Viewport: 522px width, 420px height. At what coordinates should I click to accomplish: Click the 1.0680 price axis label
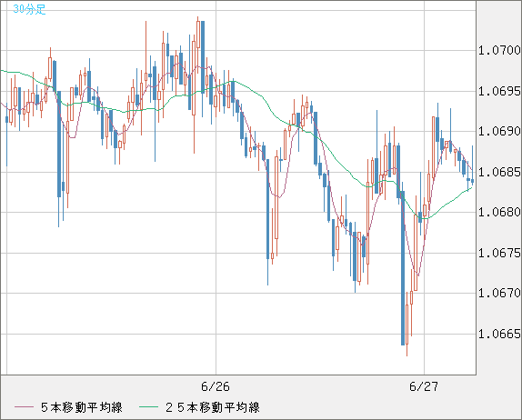(499, 212)
